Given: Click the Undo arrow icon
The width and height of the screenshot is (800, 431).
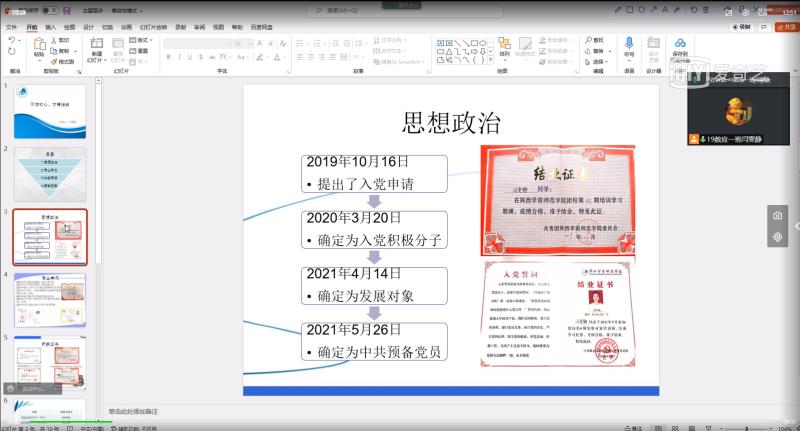Looking at the screenshot, I should tap(11, 40).
